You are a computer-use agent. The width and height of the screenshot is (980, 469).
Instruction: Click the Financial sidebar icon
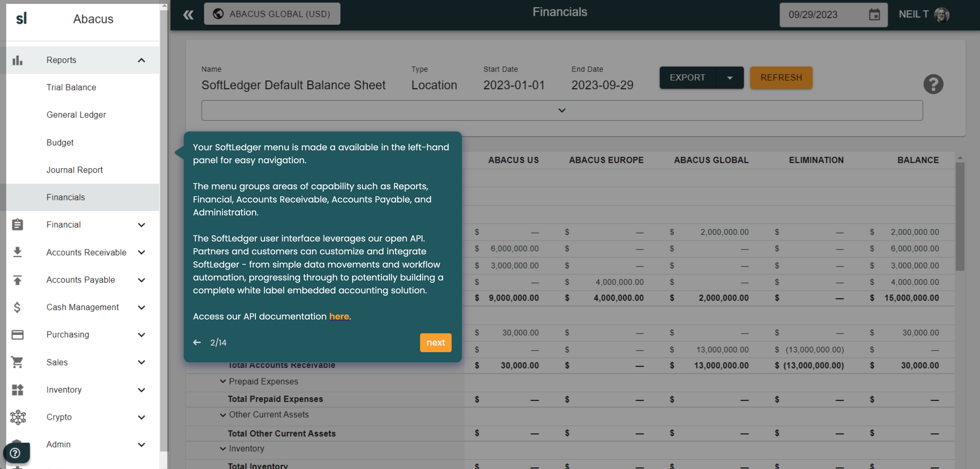pos(17,224)
